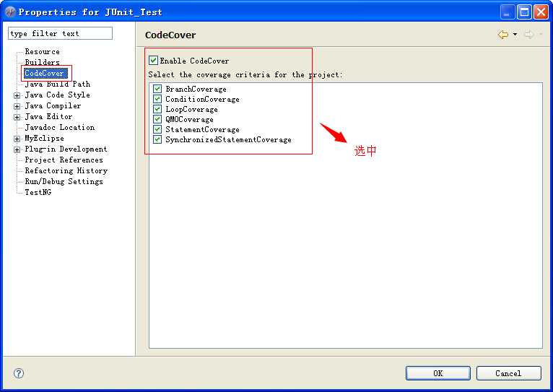Uncheck BranchCoverage criterion
Viewport: 553px width, 392px height.
click(x=157, y=89)
